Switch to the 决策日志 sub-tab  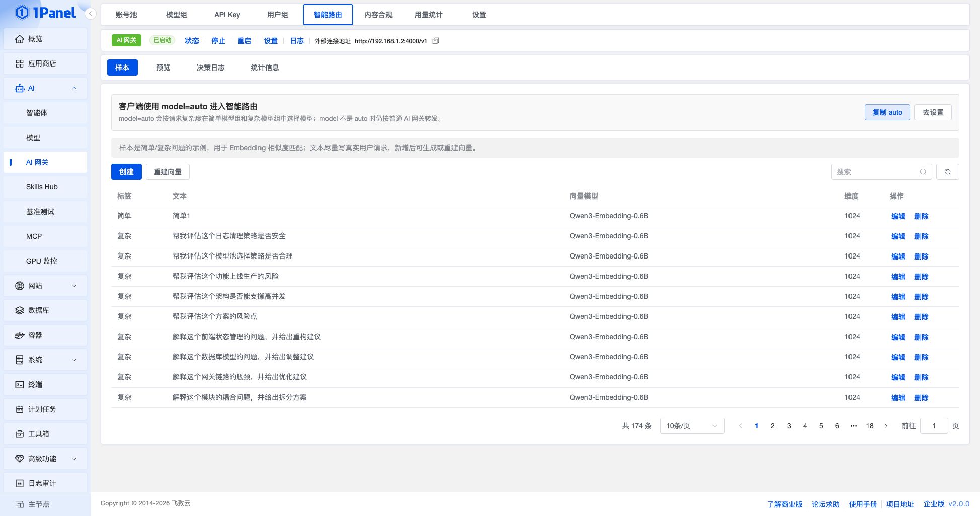pos(211,68)
